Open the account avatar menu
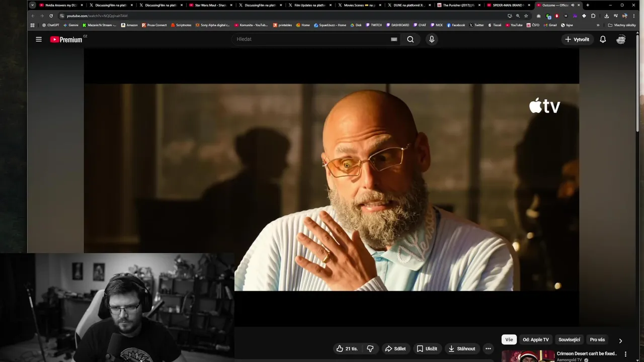The height and width of the screenshot is (362, 644). [621, 39]
